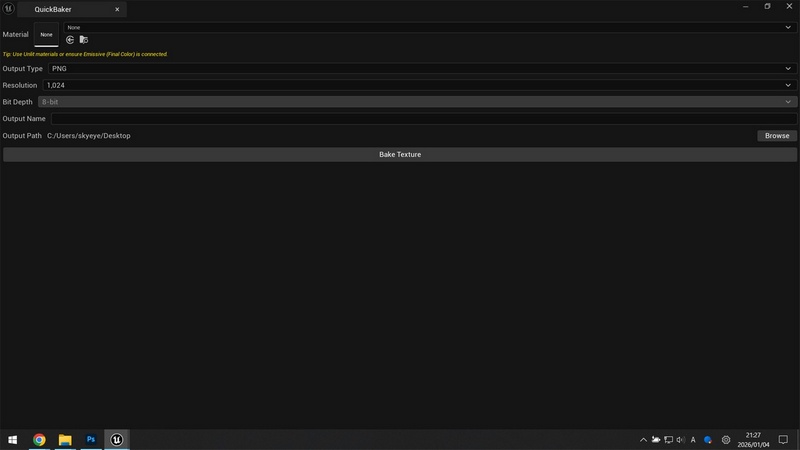The height and width of the screenshot is (450, 800).
Task: Open the Windows Start menu
Action: [x=13, y=439]
